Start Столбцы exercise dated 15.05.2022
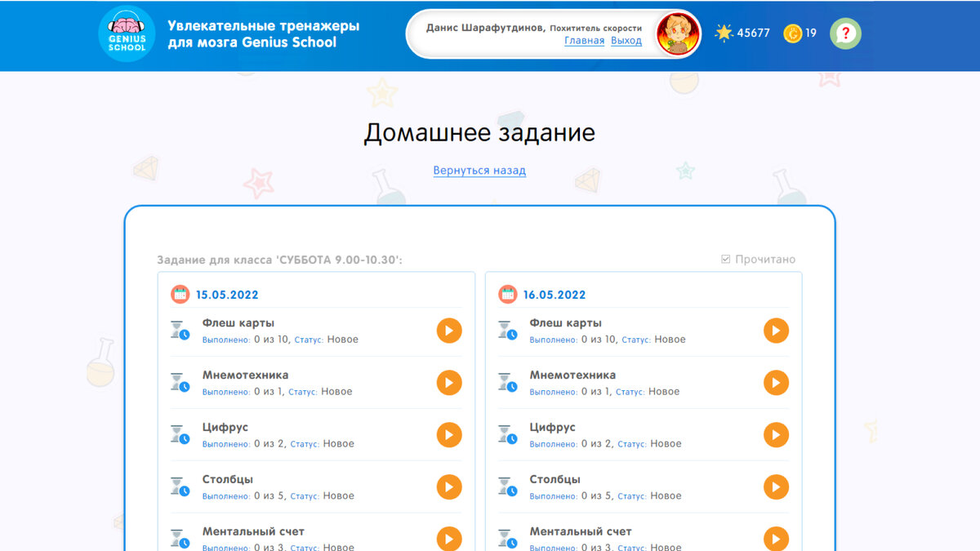980x551 pixels. pos(448,487)
